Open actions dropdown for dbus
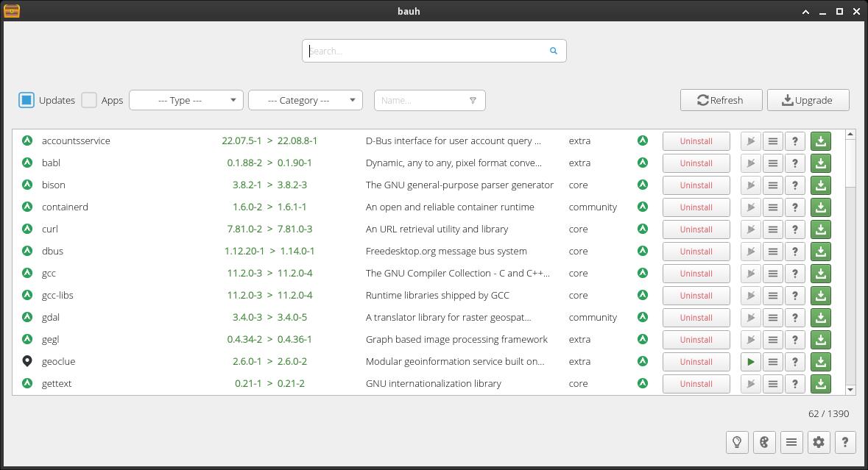 coord(773,252)
